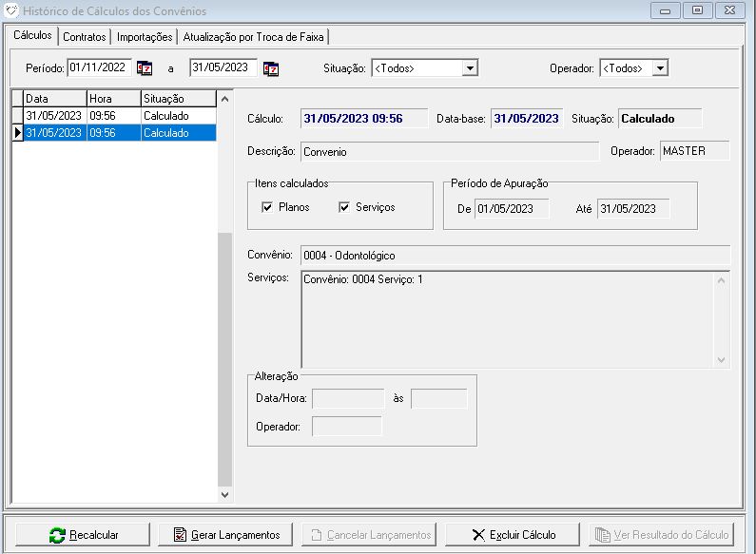
Task: Click the X icon on Excluir Cálculo
Action: (x=478, y=535)
